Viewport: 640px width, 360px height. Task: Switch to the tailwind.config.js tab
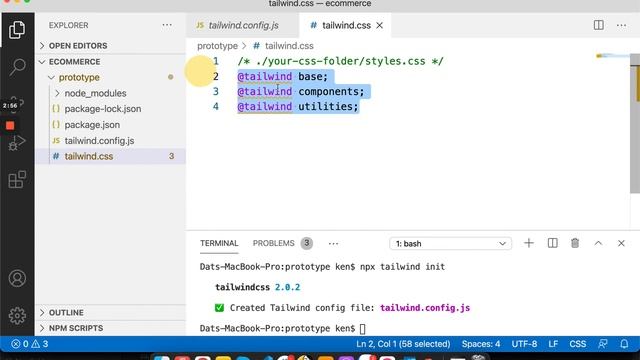click(x=243, y=25)
